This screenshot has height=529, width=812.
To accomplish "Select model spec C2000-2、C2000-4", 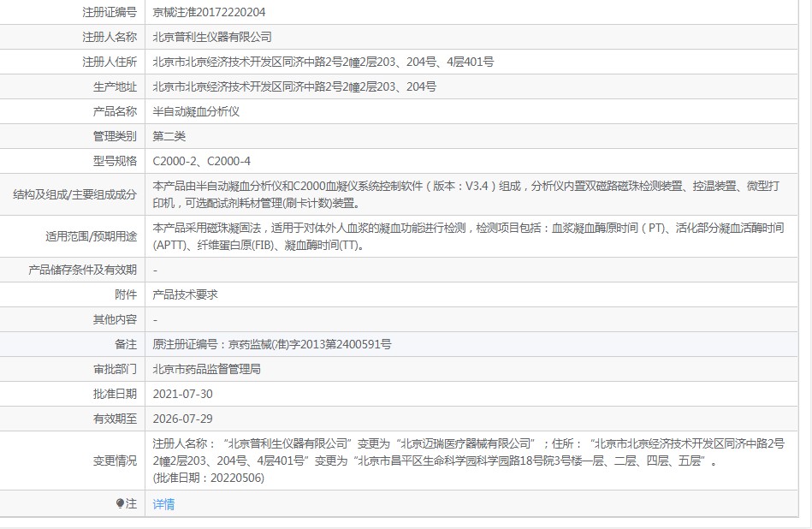I will [202, 161].
